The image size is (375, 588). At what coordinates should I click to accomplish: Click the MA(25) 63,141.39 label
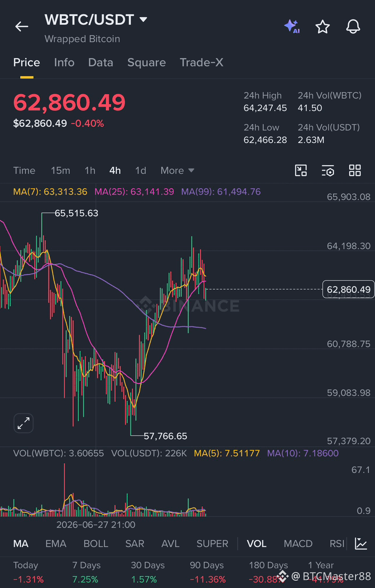[134, 192]
